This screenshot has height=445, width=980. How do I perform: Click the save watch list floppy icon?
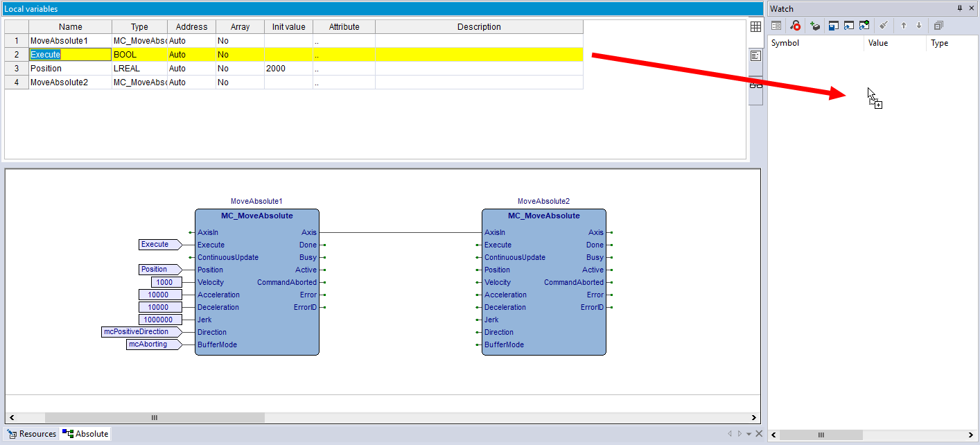tap(833, 26)
